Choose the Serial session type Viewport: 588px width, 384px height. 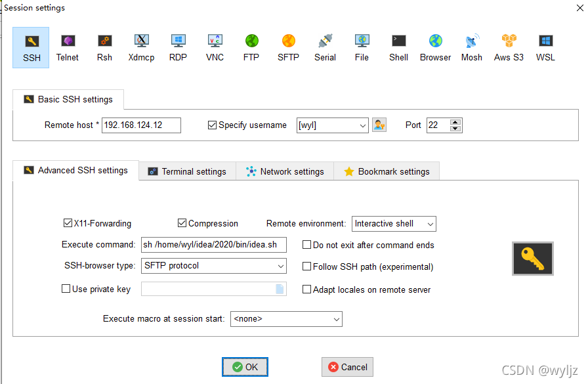click(x=325, y=48)
